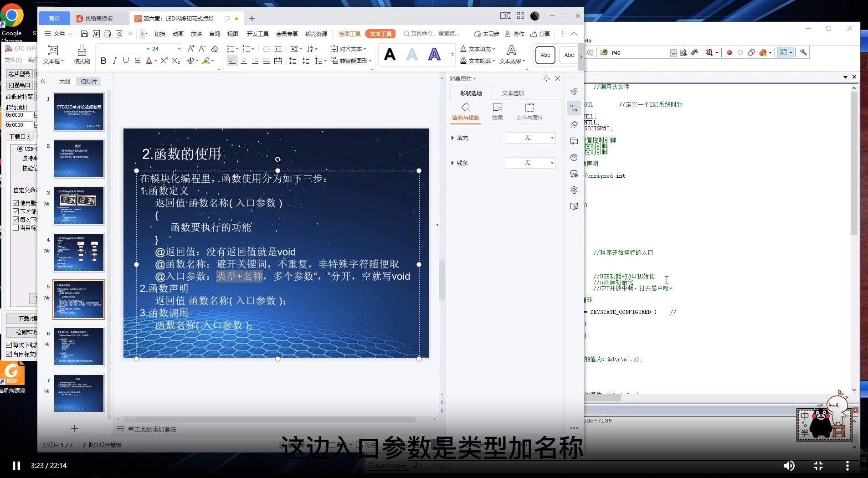Clear formatting with the eraser icon
Screen dimensions: 868x478
215,49
